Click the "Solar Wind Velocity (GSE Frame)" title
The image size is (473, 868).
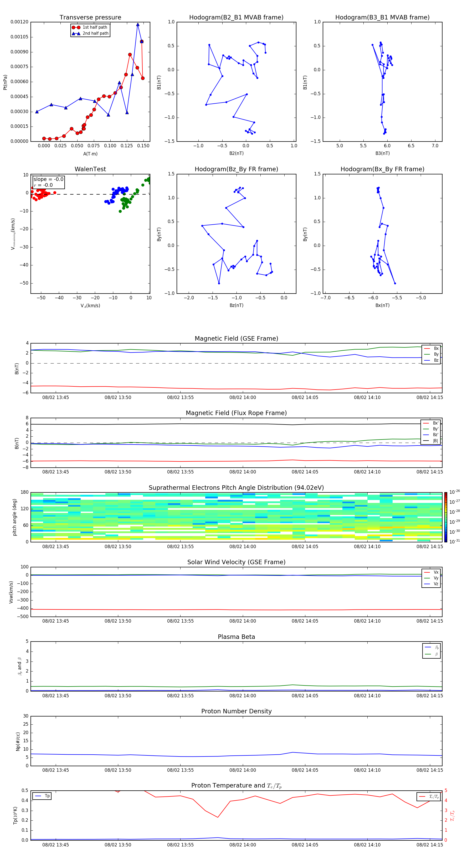[236, 562]
